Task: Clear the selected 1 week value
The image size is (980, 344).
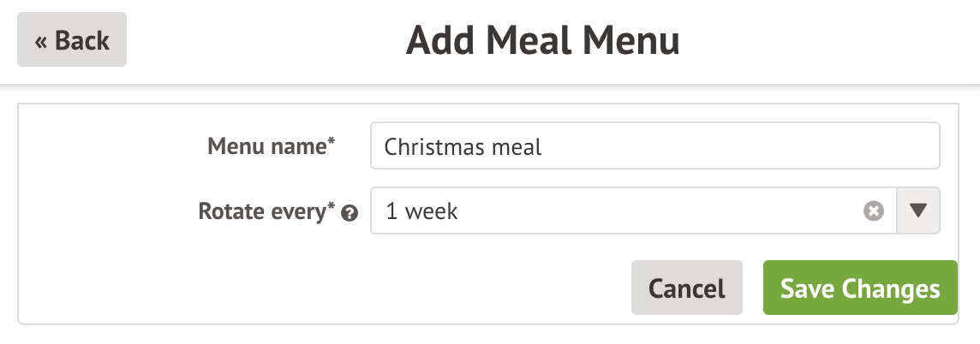Action: point(873,211)
